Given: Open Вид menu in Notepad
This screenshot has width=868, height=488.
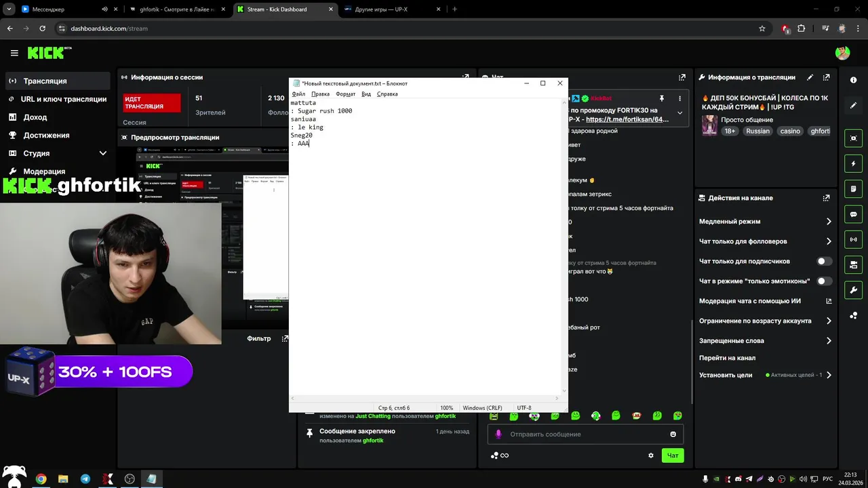Looking at the screenshot, I should pos(366,94).
